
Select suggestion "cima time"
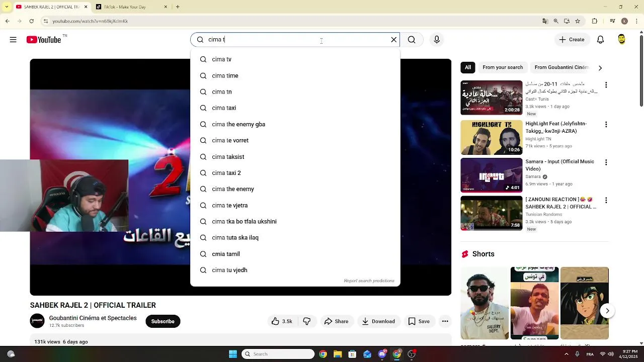[295, 75]
